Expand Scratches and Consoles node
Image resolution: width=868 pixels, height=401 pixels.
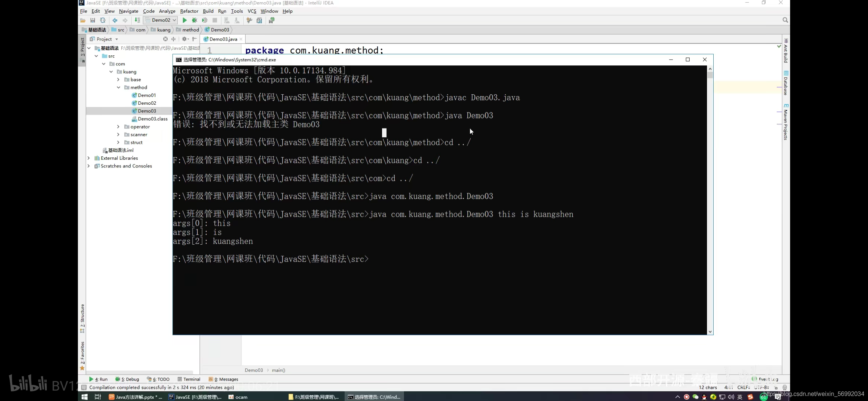(89, 166)
